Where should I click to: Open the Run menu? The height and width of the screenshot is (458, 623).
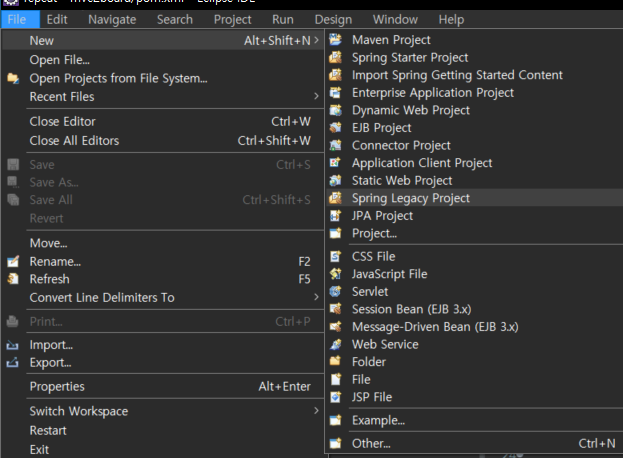click(283, 19)
